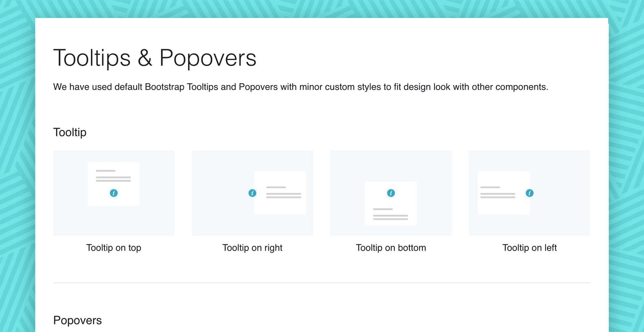
Task: Click the horizontal divider above Popovers
Action: click(x=321, y=283)
